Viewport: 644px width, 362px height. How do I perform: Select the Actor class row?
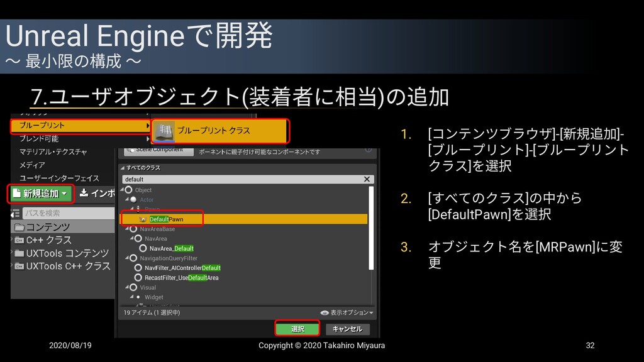click(245, 200)
